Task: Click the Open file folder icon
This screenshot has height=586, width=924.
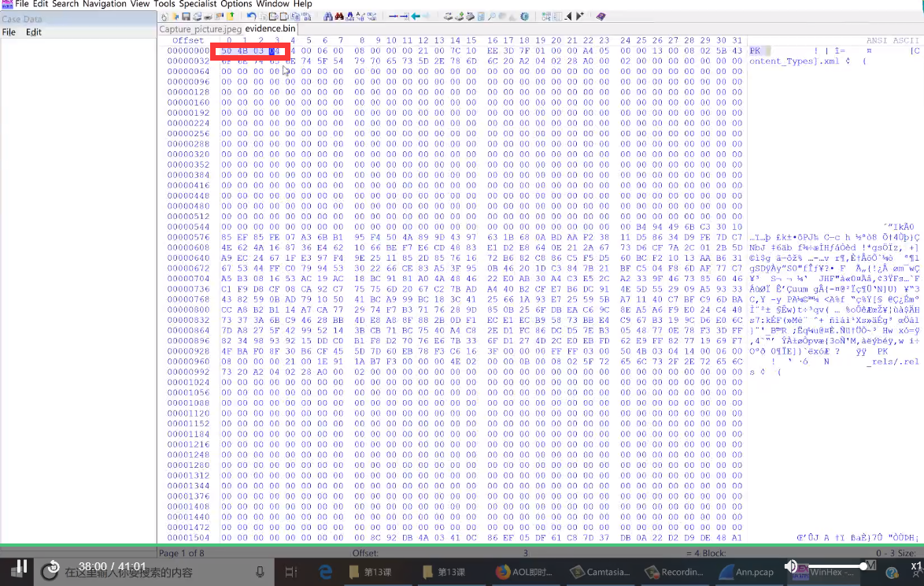Action: tap(175, 17)
